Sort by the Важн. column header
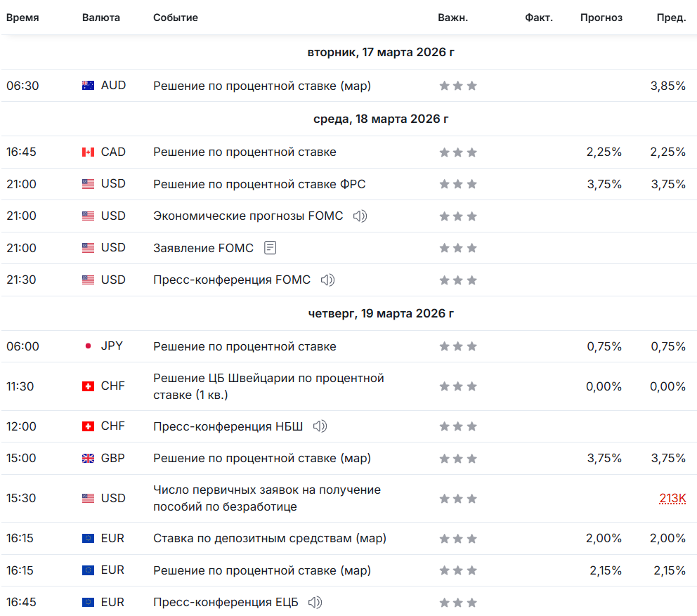Viewport: 697px width, 616px height. point(452,18)
